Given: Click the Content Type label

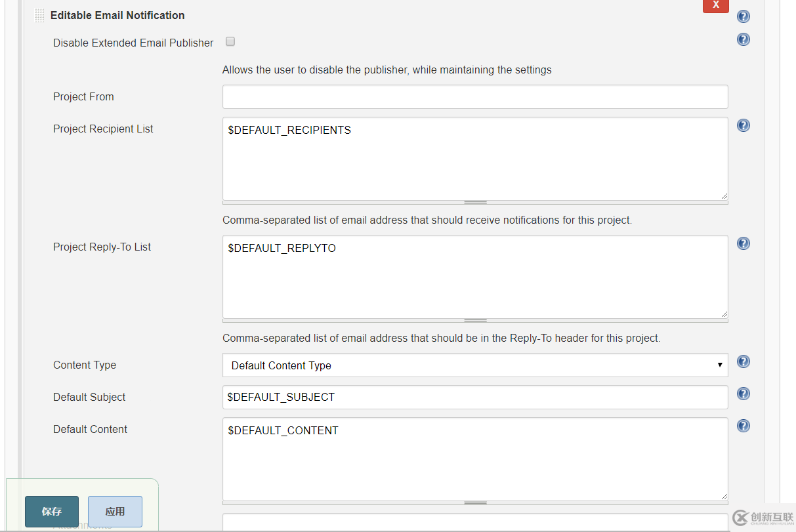Looking at the screenshot, I should point(85,365).
